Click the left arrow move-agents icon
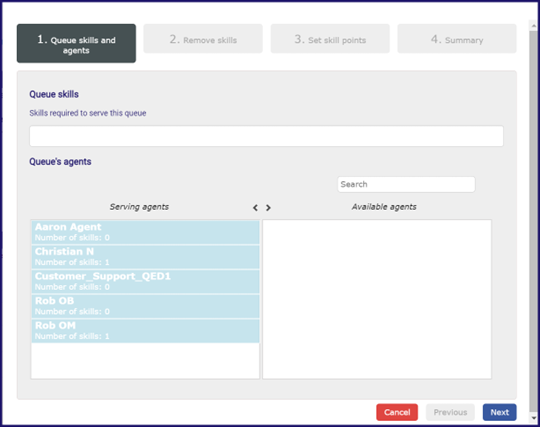This screenshot has width=540, height=427. coord(255,208)
